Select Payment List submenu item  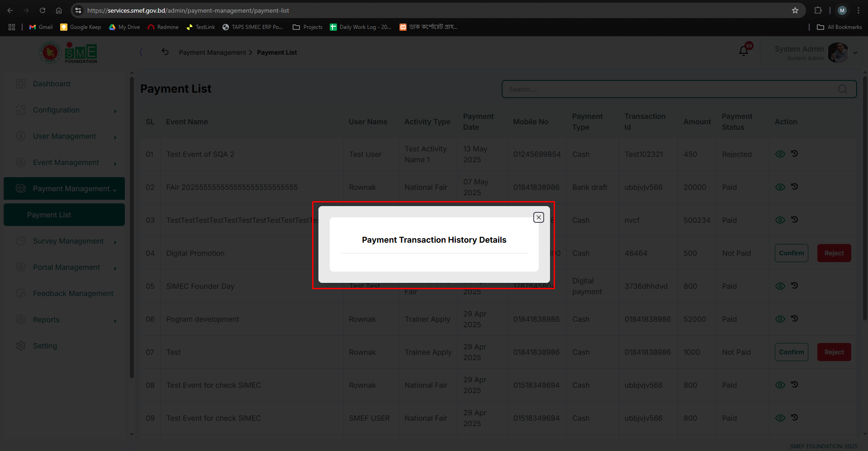[x=64, y=215]
